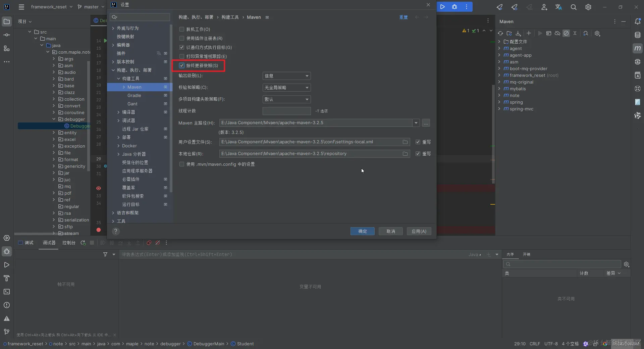Screen dimensions: 644x349
Task: Open IDE settings gear icon
Action: point(588,7)
